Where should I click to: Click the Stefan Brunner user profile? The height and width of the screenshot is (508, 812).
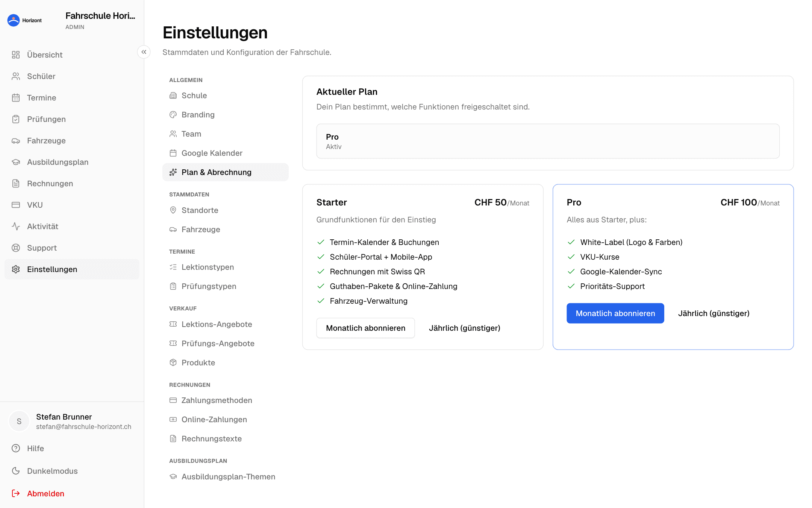click(71, 421)
